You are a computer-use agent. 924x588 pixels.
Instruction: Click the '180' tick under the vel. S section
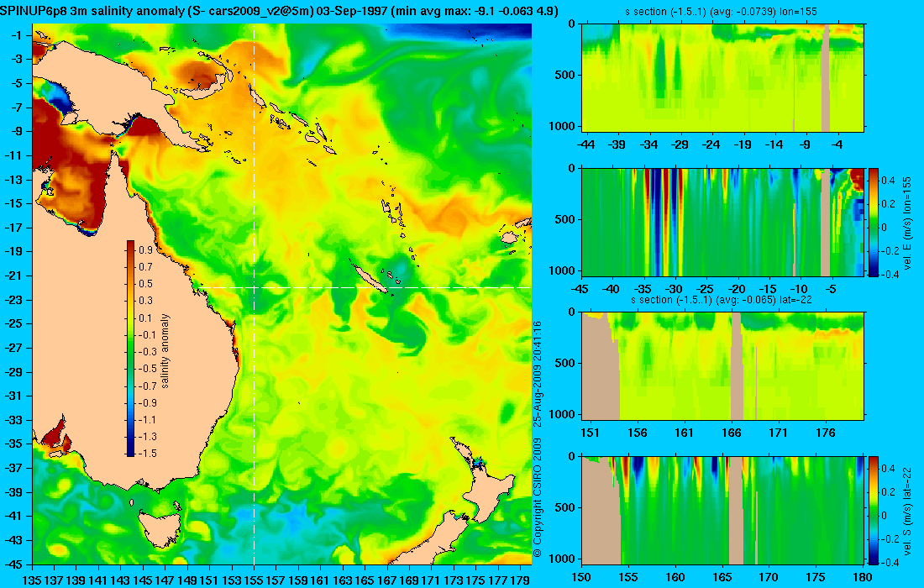point(863,577)
